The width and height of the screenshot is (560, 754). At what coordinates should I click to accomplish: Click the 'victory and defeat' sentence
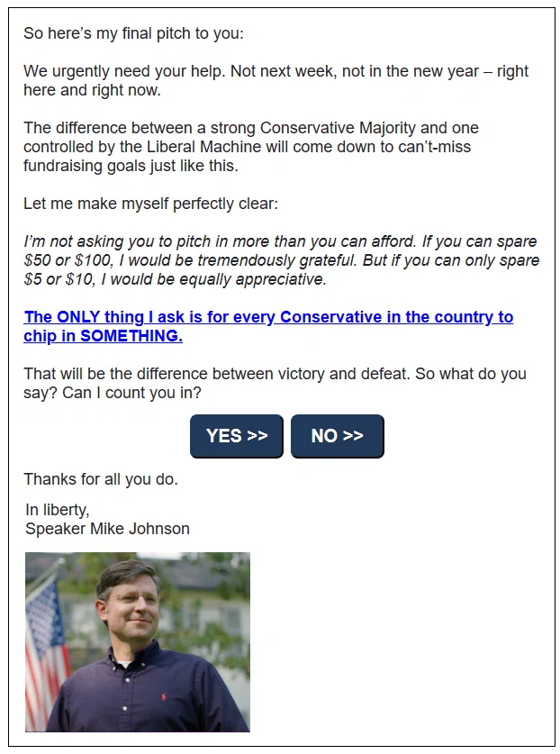(x=217, y=374)
